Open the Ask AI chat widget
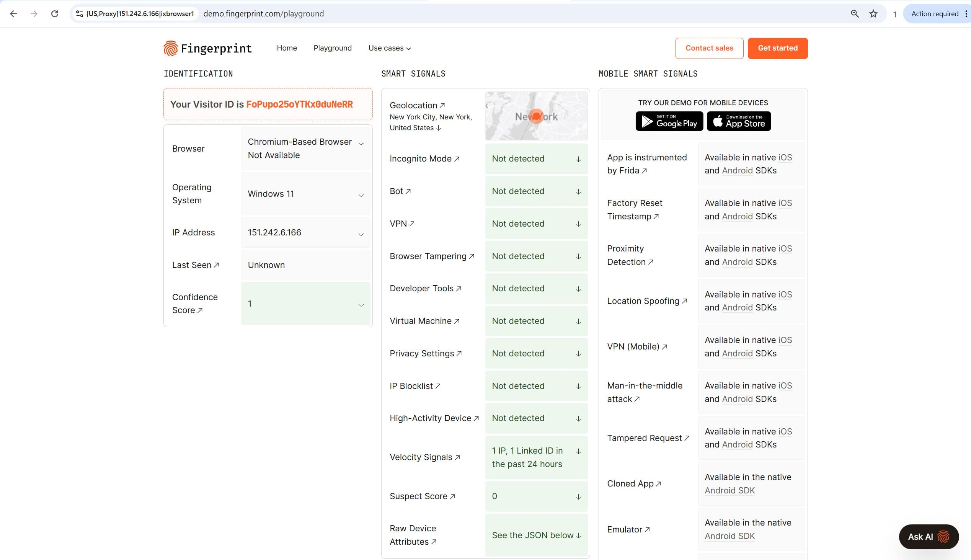 coord(929,537)
